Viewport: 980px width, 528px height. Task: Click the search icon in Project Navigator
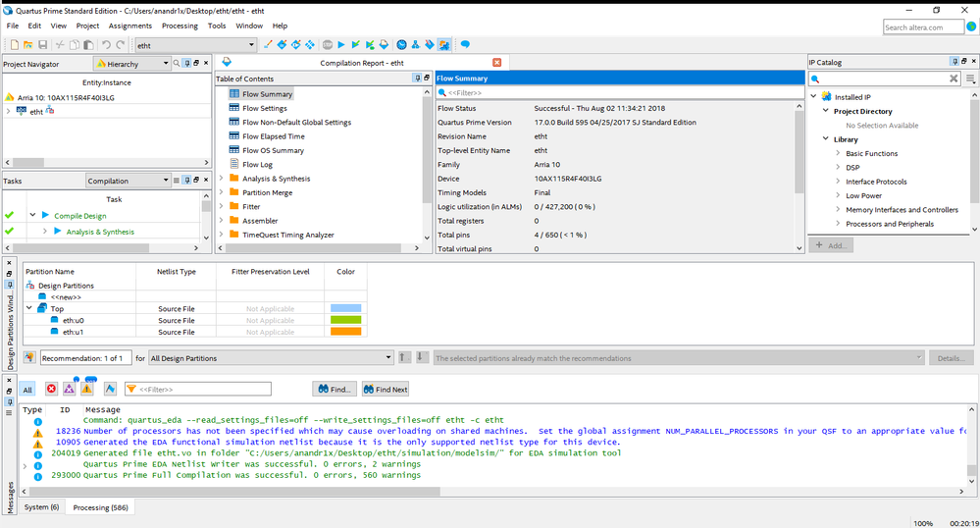tap(178, 64)
